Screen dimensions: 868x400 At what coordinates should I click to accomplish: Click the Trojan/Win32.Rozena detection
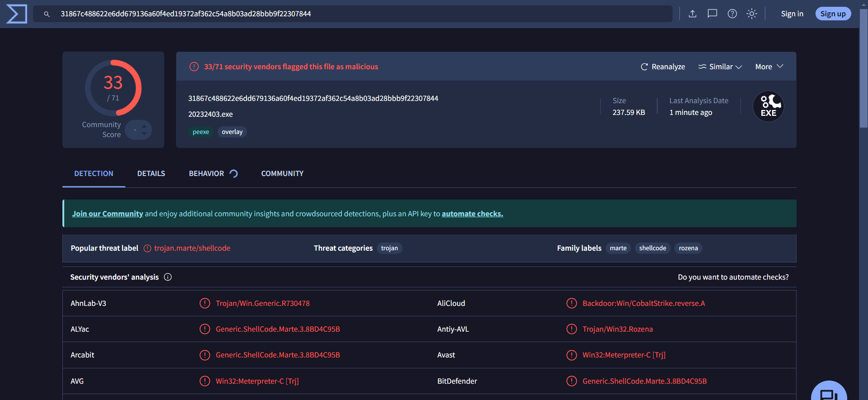(x=617, y=329)
